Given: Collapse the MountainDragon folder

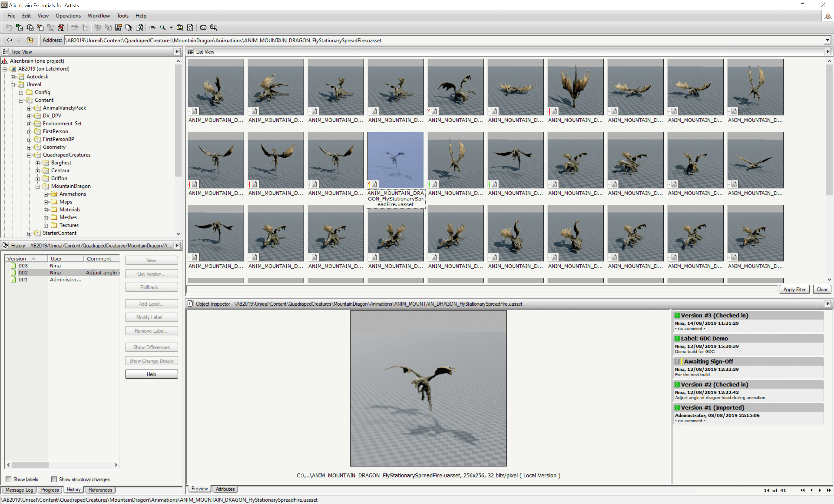Looking at the screenshot, I should tap(38, 187).
